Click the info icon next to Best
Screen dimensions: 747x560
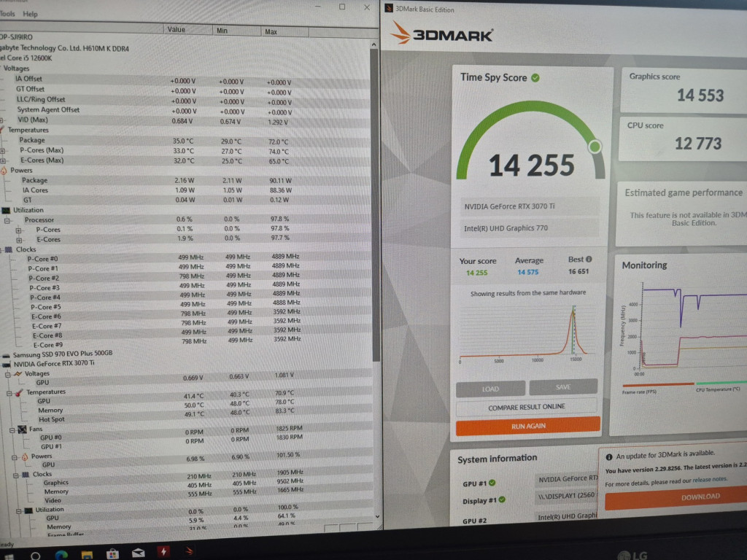pyautogui.click(x=589, y=260)
